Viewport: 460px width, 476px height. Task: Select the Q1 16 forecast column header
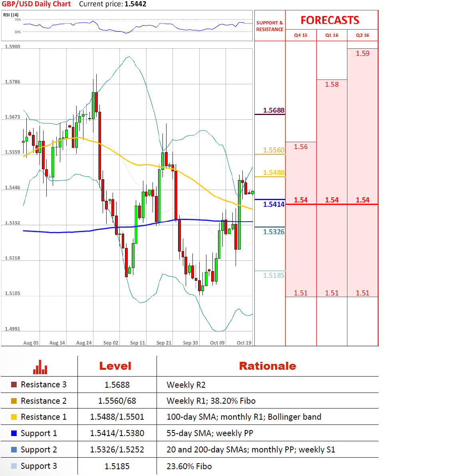click(x=331, y=35)
